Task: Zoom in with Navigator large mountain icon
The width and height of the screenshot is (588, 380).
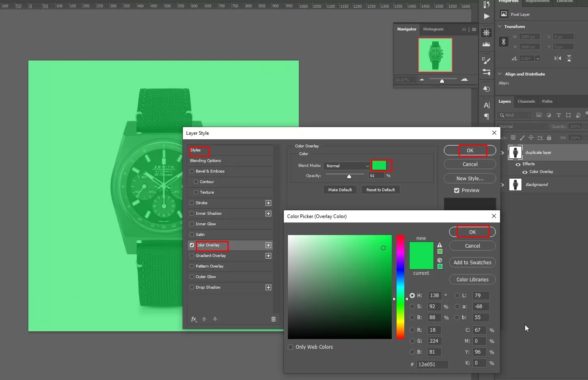Action: pyautogui.click(x=464, y=80)
